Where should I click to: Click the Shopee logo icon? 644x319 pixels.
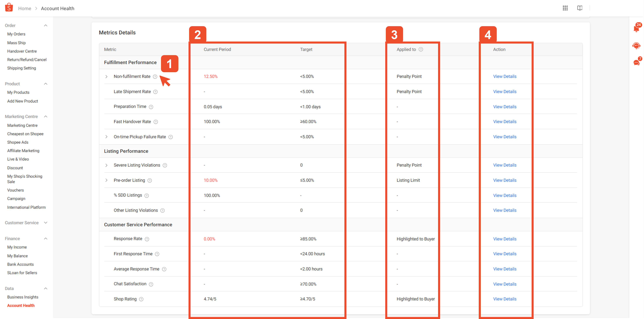click(9, 7)
